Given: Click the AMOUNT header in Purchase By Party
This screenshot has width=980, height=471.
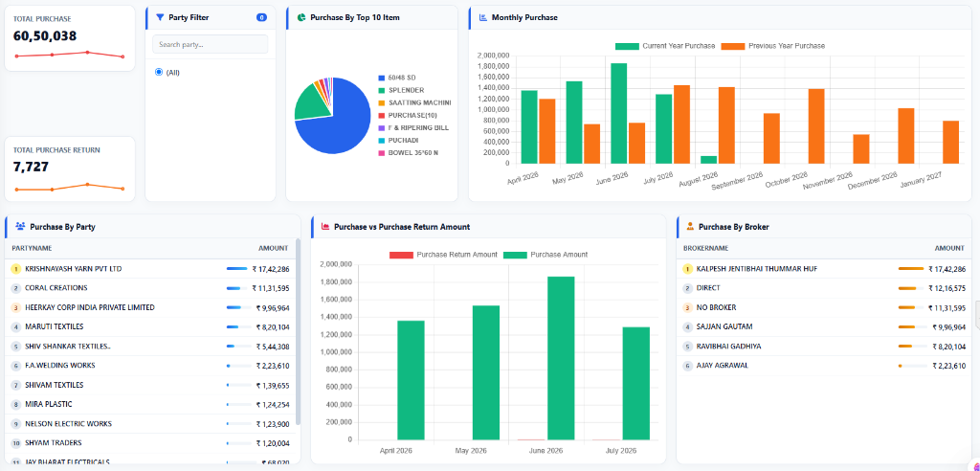Looking at the screenshot, I should point(273,248).
